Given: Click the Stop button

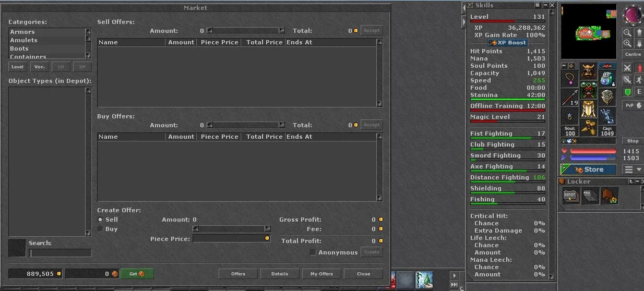Looking at the screenshot, I should pos(633,141).
